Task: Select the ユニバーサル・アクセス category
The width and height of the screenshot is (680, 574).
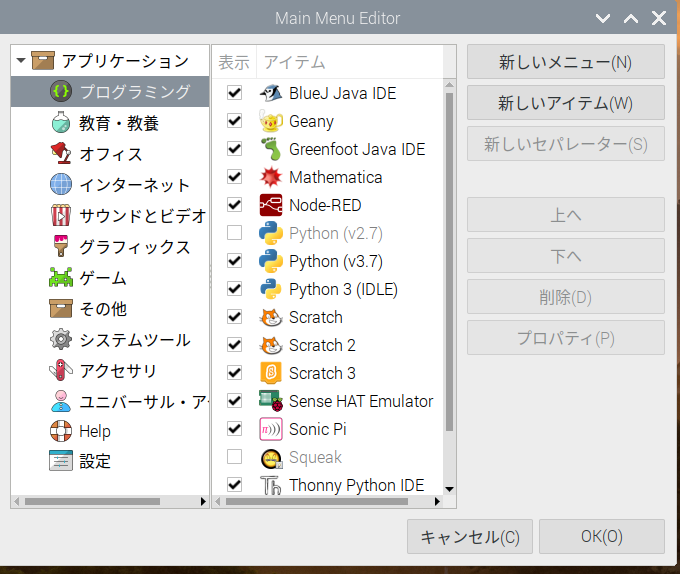Action: coord(110,401)
